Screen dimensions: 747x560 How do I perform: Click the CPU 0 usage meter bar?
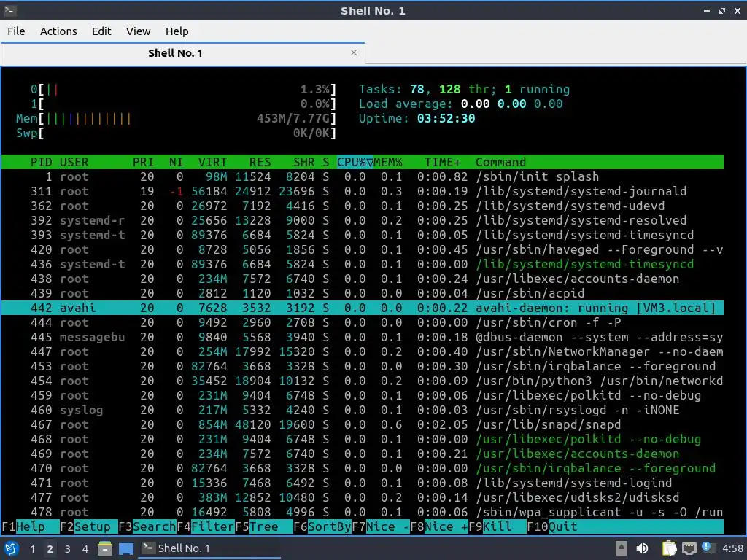(183, 89)
